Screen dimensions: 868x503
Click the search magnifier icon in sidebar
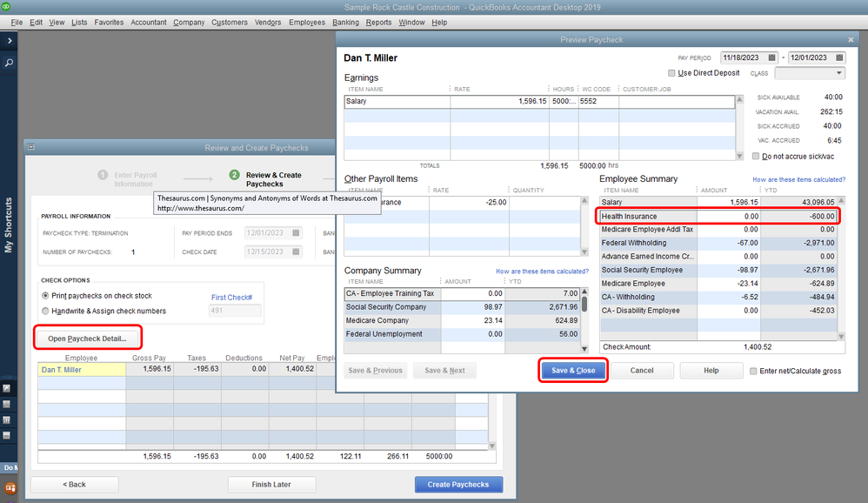click(x=9, y=63)
